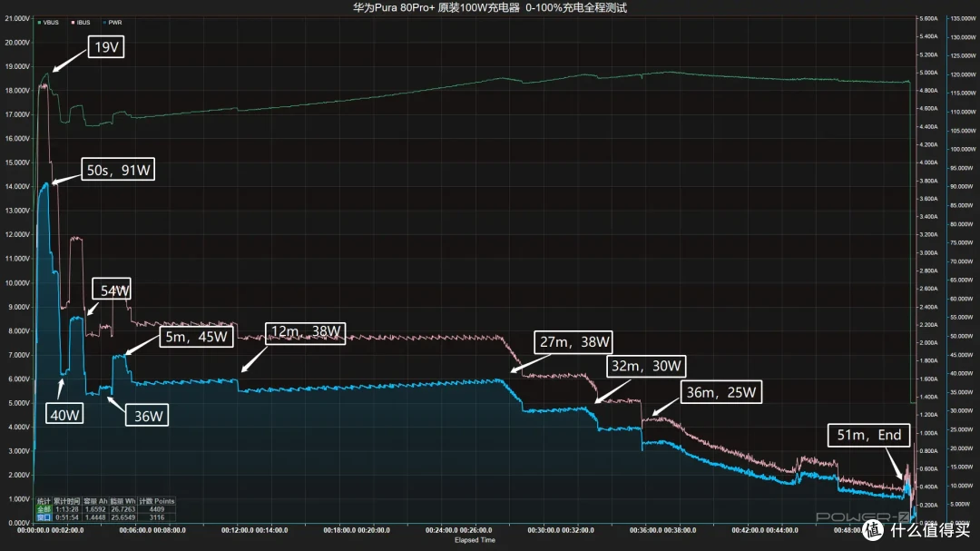Select the green 全部 row label in stats table
This screenshot has height=551, width=980.
click(44, 510)
